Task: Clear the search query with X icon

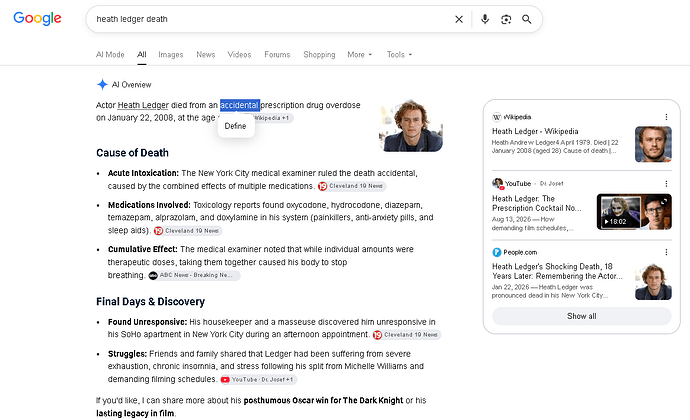Action: pos(459,19)
